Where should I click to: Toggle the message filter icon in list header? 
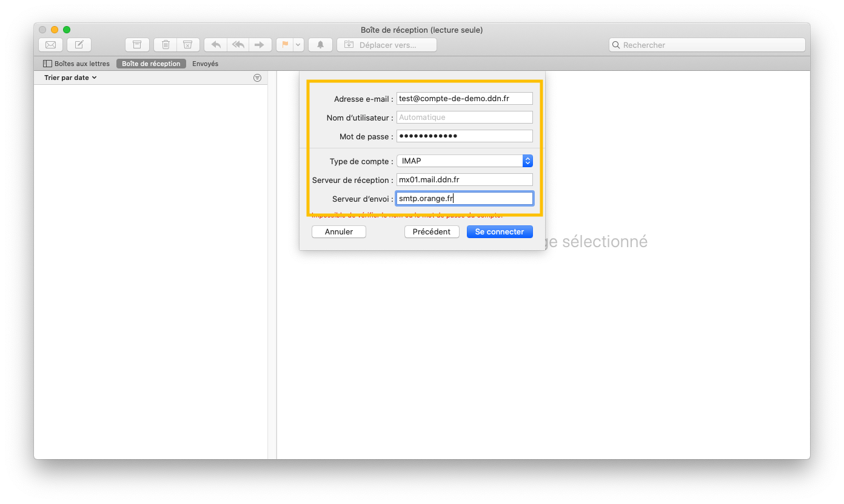tap(257, 78)
